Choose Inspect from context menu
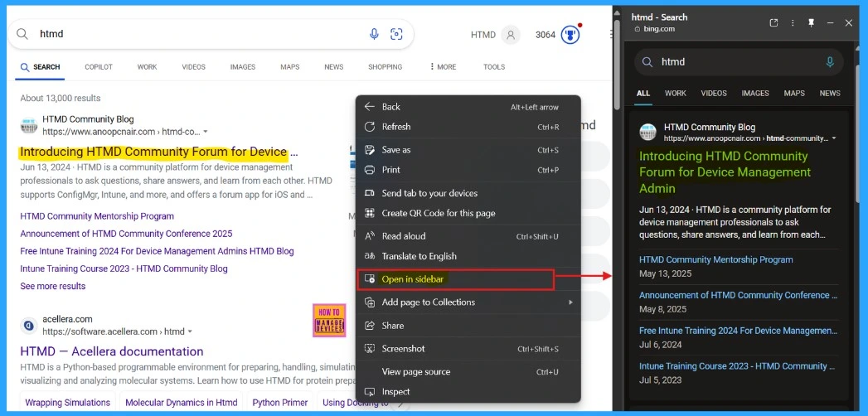Viewport: 868px width, 416px height. coord(468,392)
